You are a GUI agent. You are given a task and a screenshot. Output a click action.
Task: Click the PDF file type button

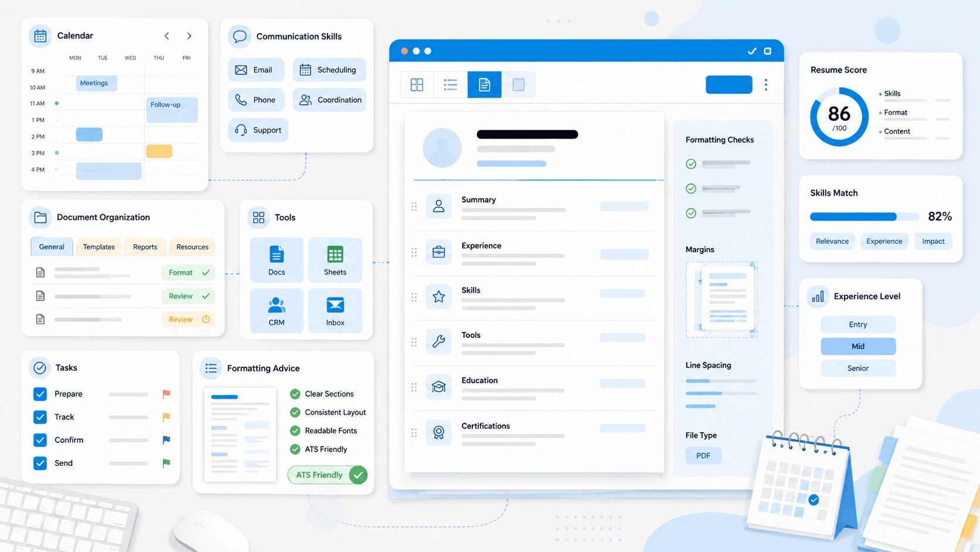[x=703, y=456]
